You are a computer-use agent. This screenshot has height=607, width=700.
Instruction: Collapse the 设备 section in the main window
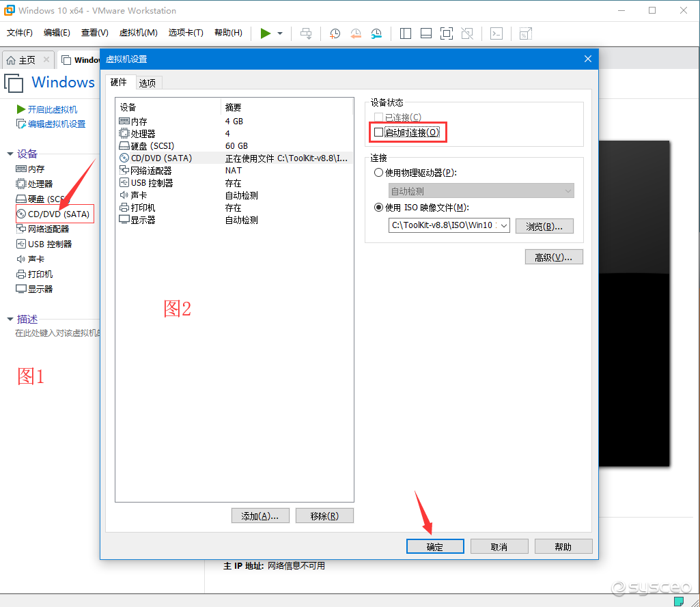click(10, 154)
